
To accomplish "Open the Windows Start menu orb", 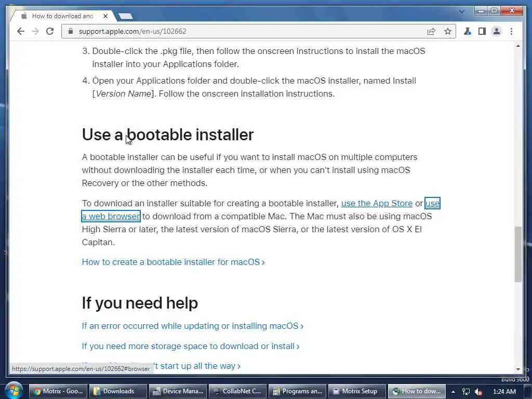I will pyautogui.click(x=13, y=390).
